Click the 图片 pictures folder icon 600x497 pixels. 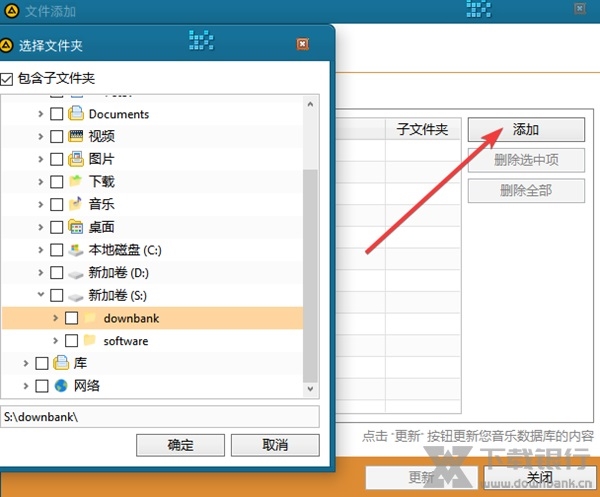(76, 159)
